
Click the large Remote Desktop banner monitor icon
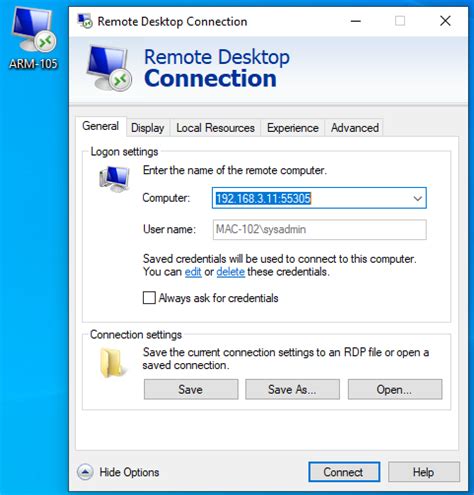pyautogui.click(x=109, y=69)
